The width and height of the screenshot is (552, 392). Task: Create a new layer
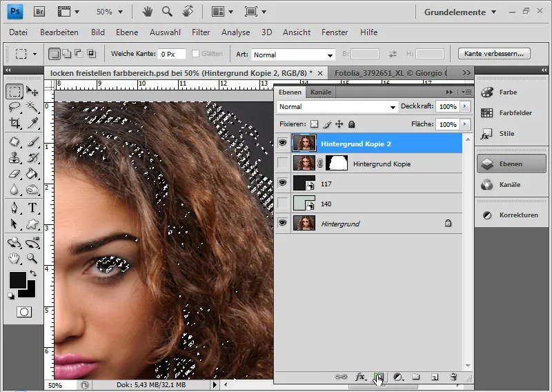pos(435,378)
